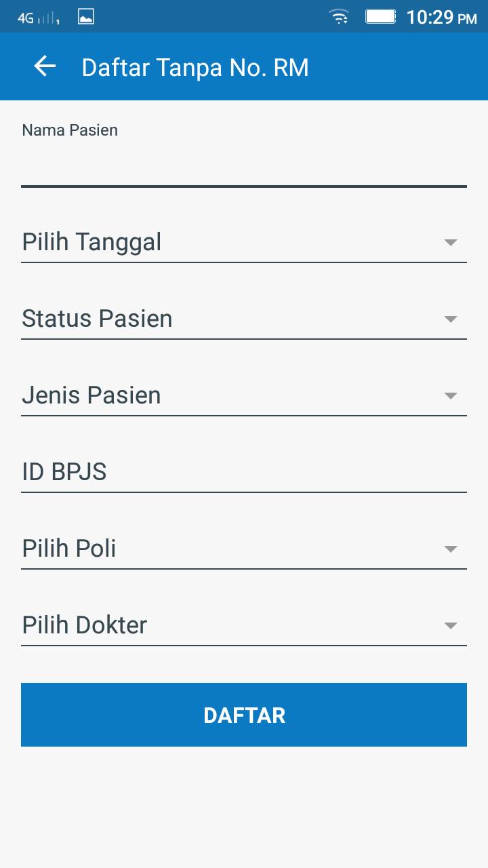Tap the back arrow icon
Image resolution: width=488 pixels, height=868 pixels.
pos(45,66)
